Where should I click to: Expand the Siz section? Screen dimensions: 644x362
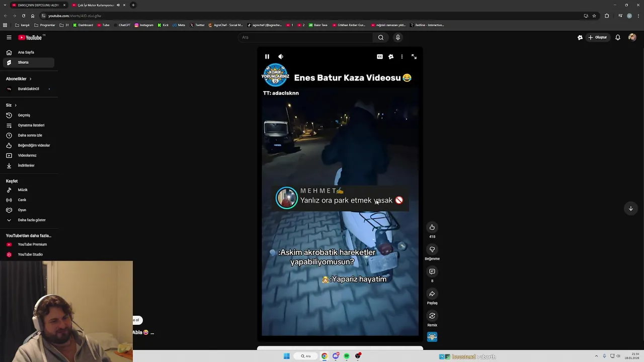click(x=11, y=105)
